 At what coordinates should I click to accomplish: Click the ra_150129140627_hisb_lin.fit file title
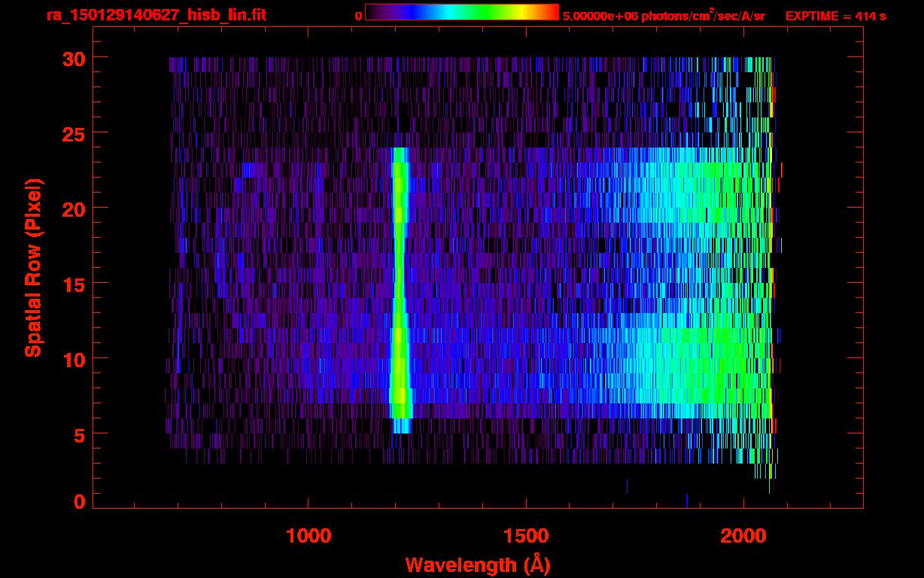point(156,15)
